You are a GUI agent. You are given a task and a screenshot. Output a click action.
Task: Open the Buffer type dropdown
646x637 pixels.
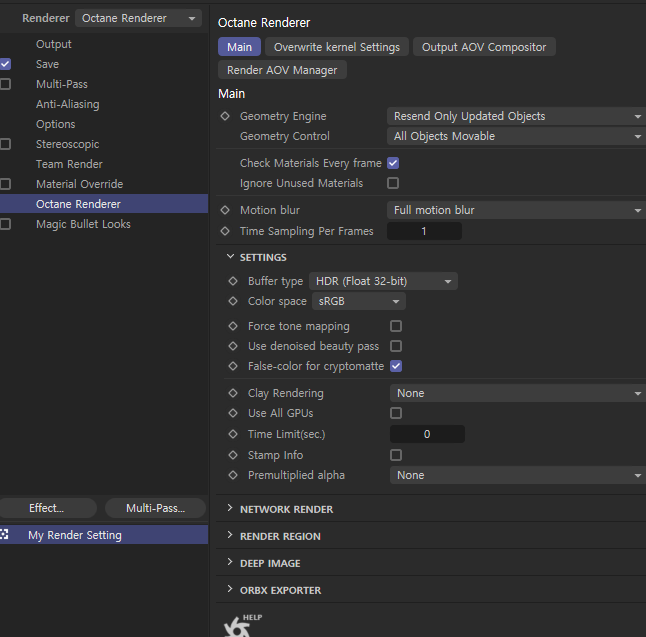coord(383,281)
